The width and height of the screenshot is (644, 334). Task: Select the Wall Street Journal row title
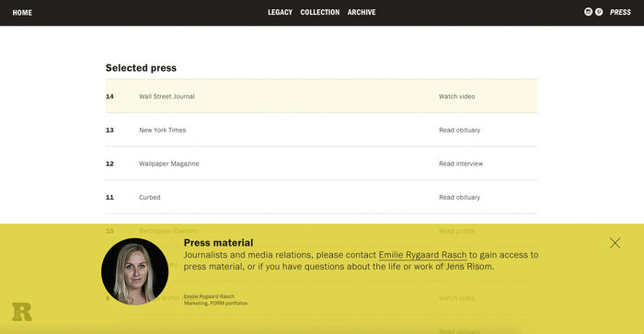tap(167, 97)
